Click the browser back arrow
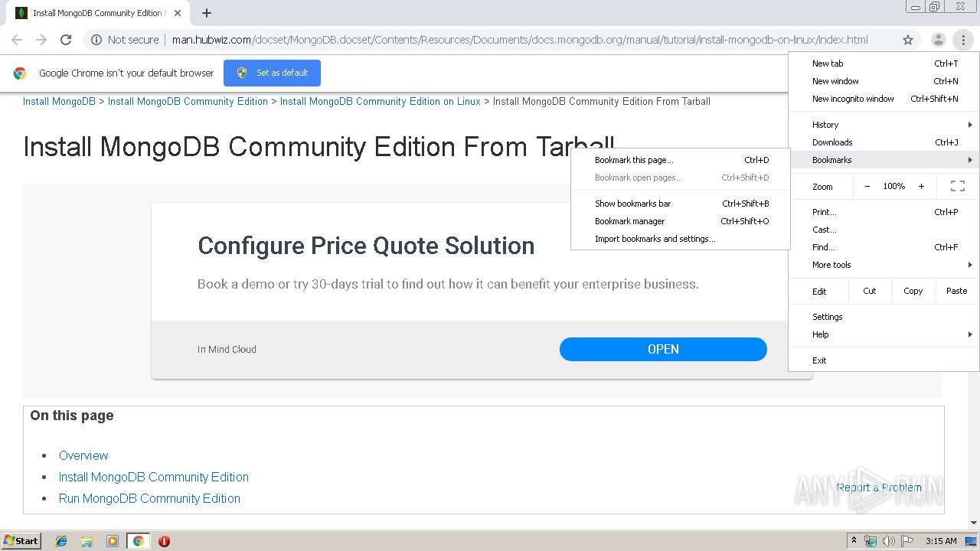The height and width of the screenshot is (551, 980). 17,40
